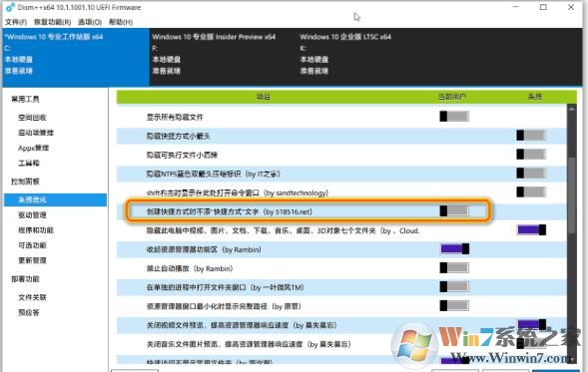
Task: Click the scrollbar up arrow in options list
Action: click(x=571, y=109)
